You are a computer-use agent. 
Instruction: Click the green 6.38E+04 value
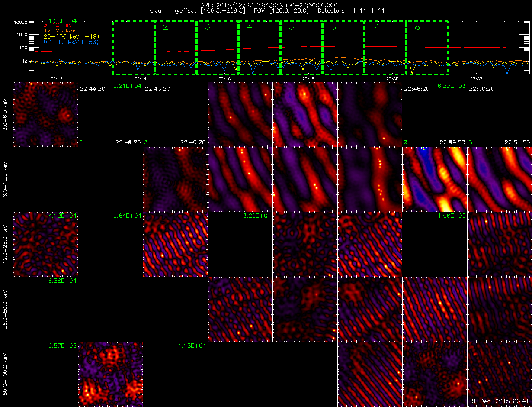click(62, 281)
